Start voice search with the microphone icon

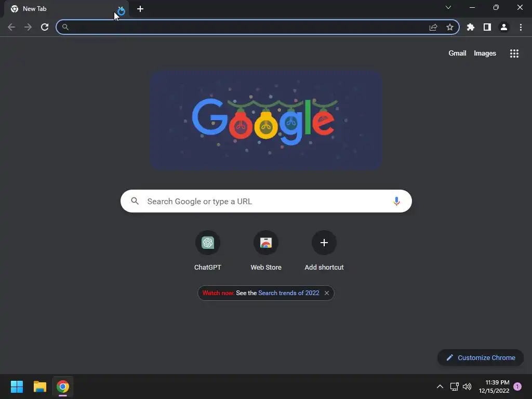click(x=396, y=201)
